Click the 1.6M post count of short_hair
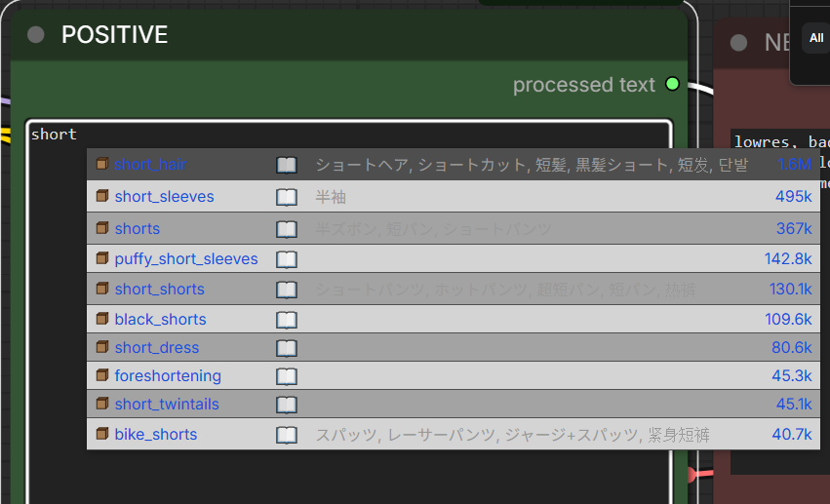The width and height of the screenshot is (830, 504). [x=794, y=165]
